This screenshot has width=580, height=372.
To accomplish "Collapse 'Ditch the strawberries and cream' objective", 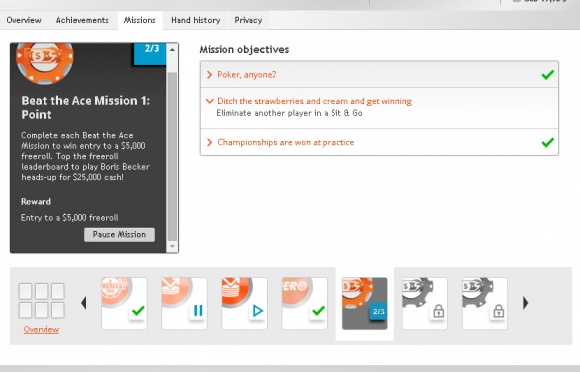I will tap(379, 108).
